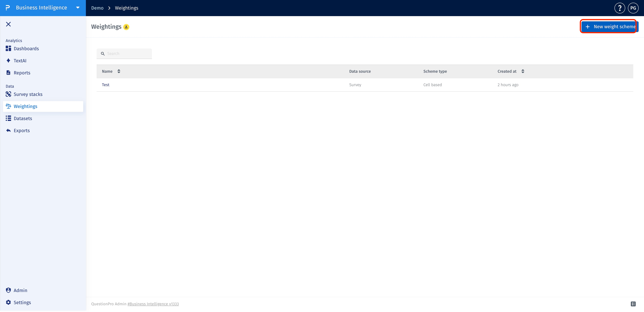This screenshot has height=312, width=644.
Task: Click the search magnifier icon
Action: 102,54
